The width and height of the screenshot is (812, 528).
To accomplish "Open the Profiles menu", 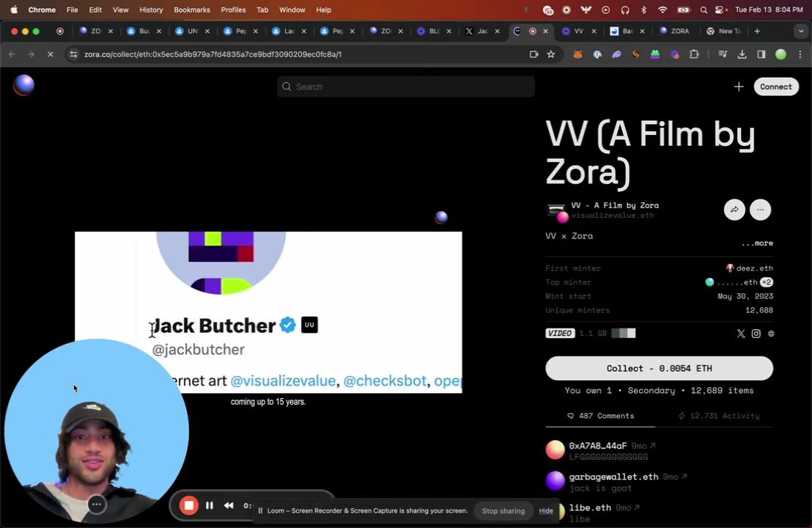I will tap(233, 10).
